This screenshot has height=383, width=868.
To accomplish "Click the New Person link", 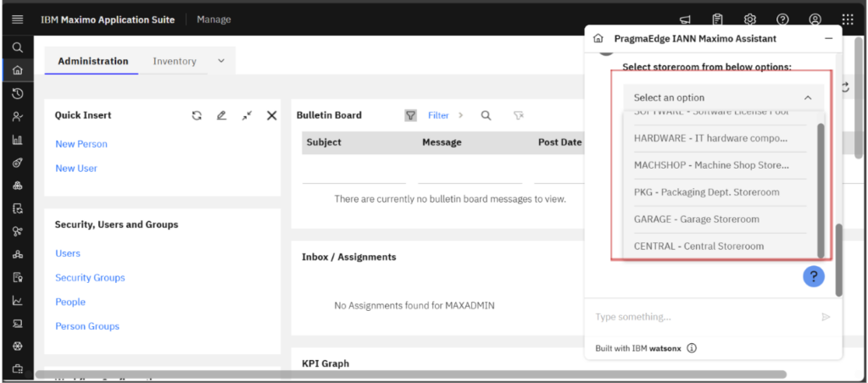I will 81,144.
